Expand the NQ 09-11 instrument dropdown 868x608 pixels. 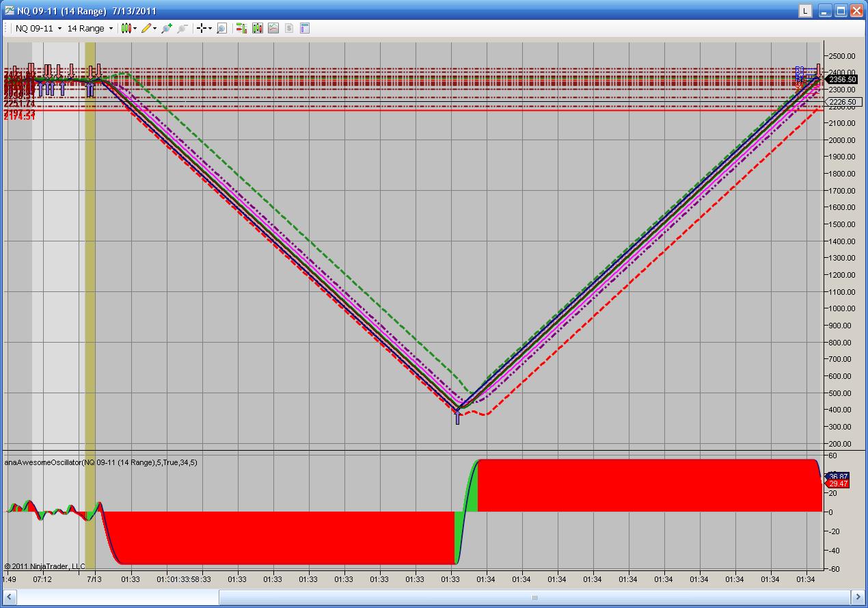pos(59,29)
